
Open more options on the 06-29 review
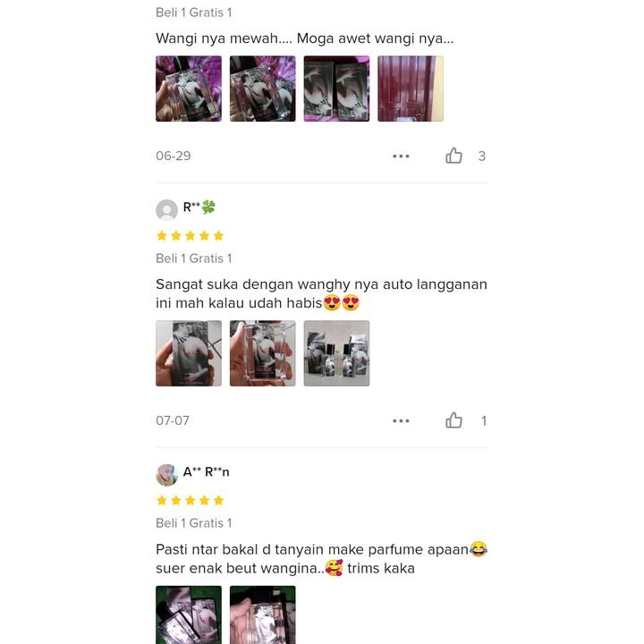click(401, 156)
